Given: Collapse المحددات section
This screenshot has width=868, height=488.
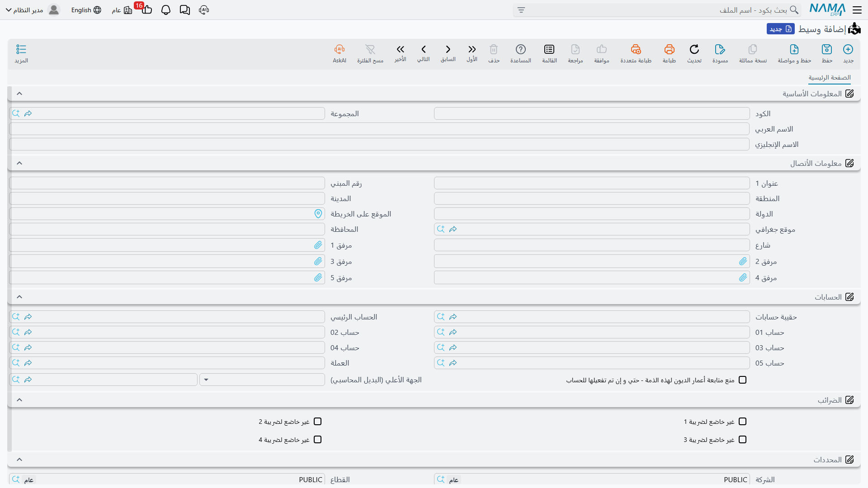Looking at the screenshot, I should (x=19, y=460).
